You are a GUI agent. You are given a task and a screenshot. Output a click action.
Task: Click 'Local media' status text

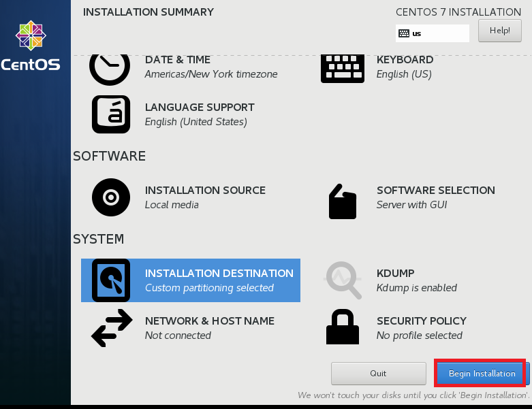click(172, 205)
